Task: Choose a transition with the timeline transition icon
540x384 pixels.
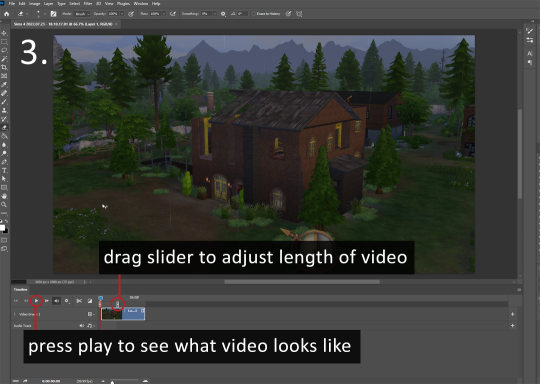Action: [x=90, y=301]
